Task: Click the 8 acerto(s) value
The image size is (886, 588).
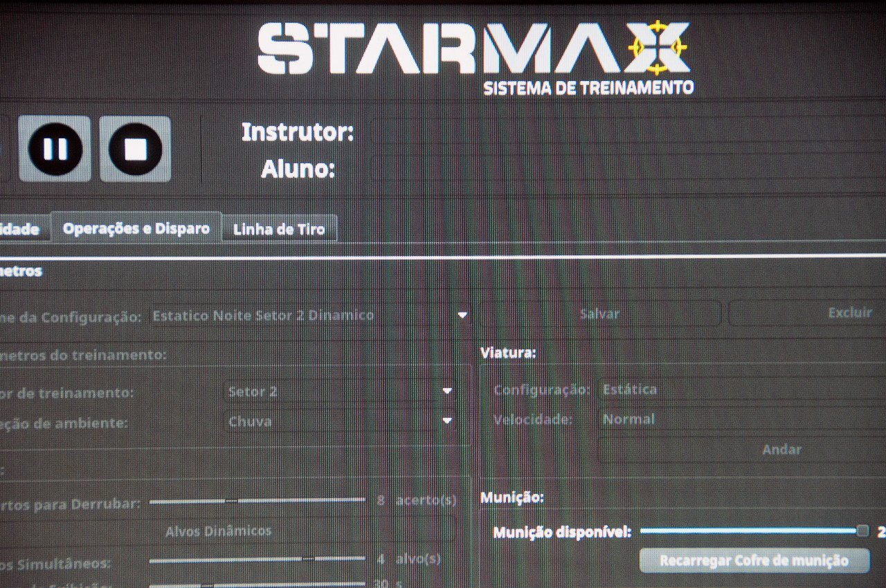Action: [417, 500]
